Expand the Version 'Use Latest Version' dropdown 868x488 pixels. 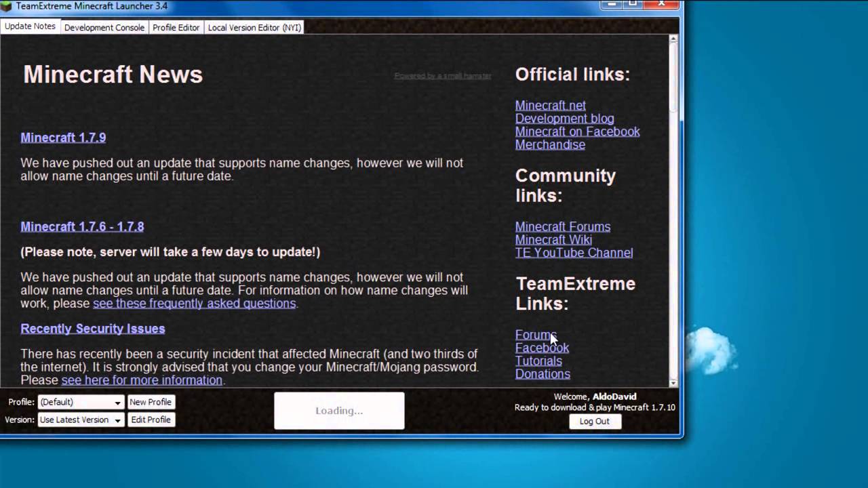81,420
